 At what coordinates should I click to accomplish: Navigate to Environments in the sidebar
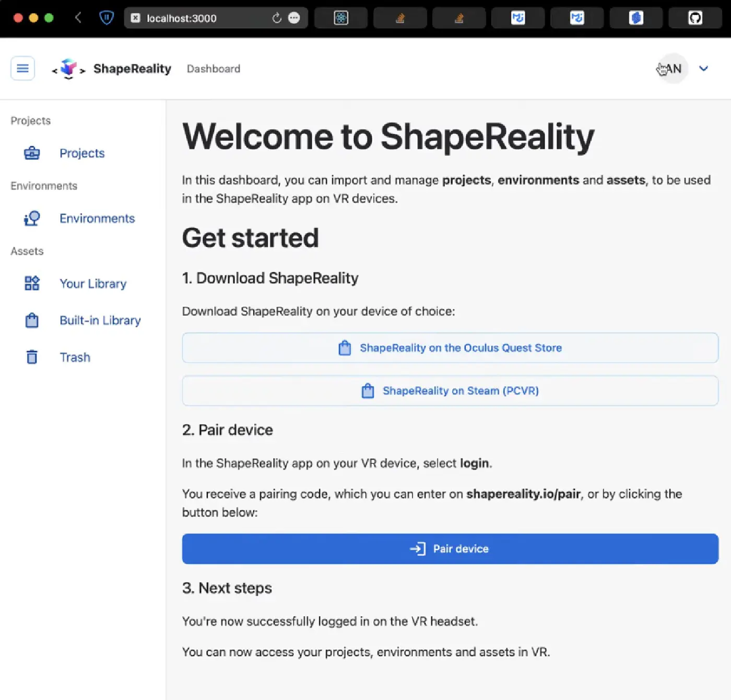97,218
